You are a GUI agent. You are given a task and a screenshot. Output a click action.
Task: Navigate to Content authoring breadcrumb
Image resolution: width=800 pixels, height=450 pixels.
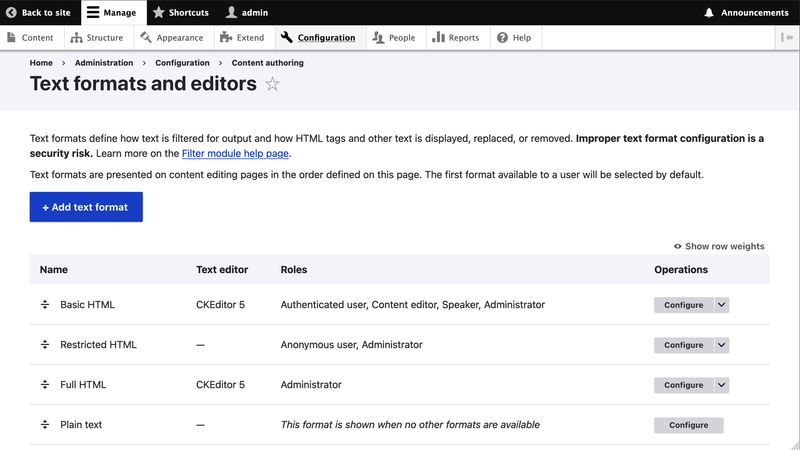(267, 63)
